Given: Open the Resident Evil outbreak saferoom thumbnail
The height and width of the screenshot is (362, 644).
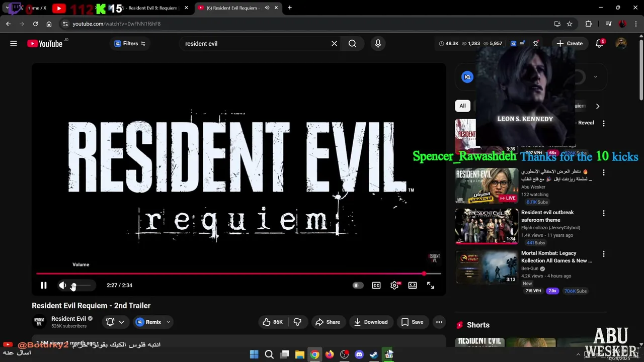Looking at the screenshot, I should pyautogui.click(x=487, y=226).
